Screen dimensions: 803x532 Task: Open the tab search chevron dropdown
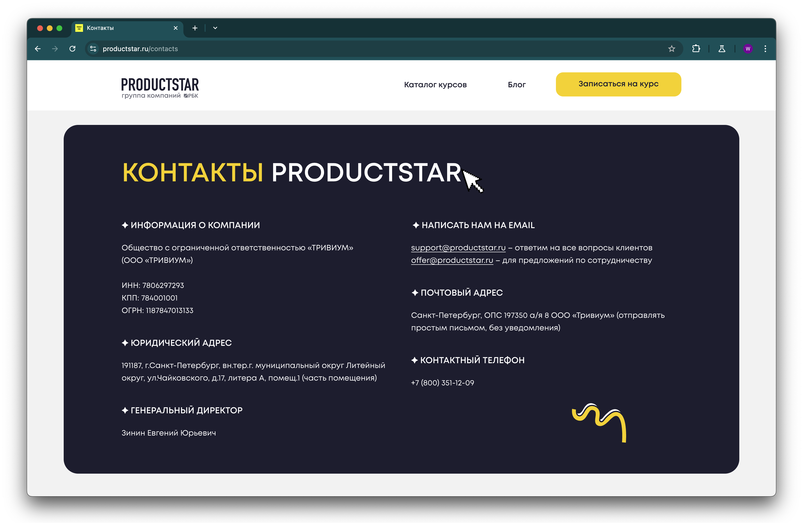pos(215,28)
